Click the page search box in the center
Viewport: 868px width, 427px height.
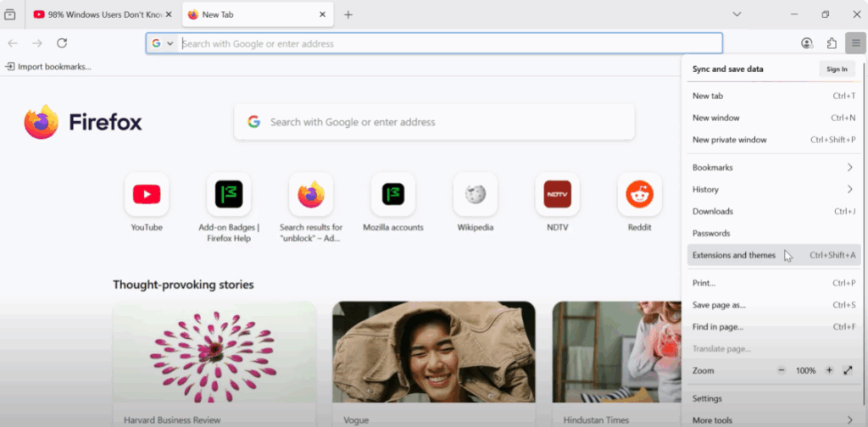coord(434,122)
